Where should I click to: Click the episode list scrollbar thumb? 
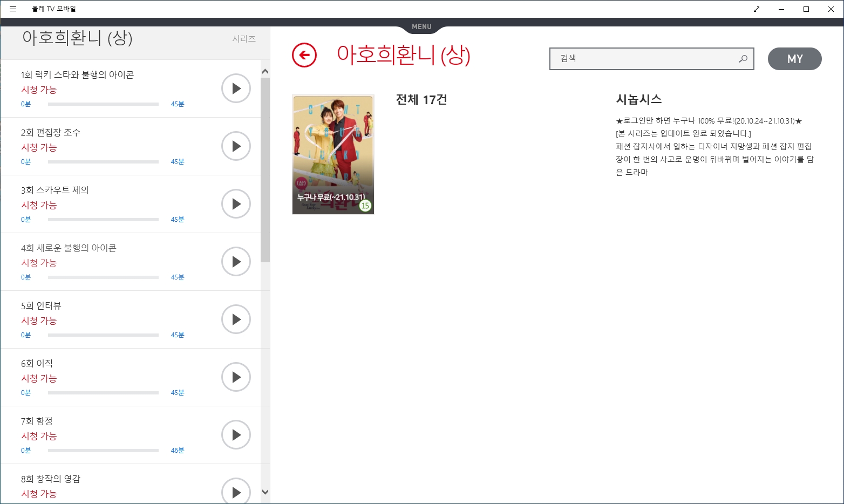(x=265, y=170)
